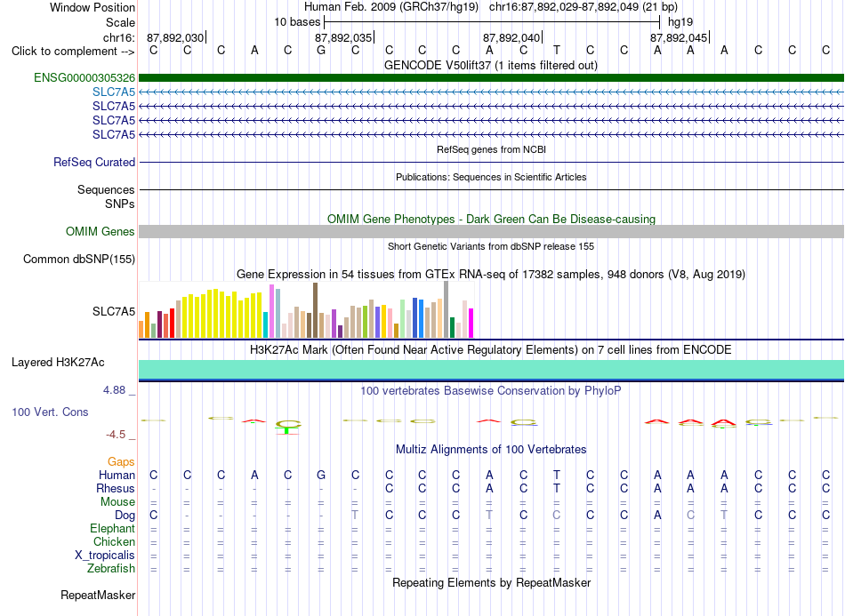Select the Rhesus species label

click(116, 488)
